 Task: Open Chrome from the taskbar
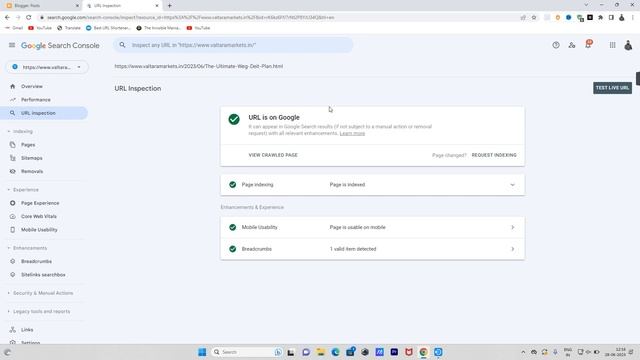(423, 352)
